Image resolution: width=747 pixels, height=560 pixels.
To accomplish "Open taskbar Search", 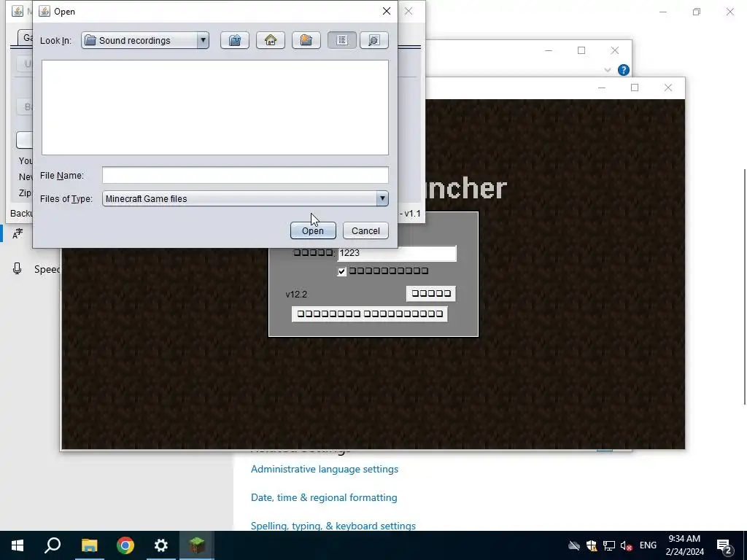I will coord(53,545).
